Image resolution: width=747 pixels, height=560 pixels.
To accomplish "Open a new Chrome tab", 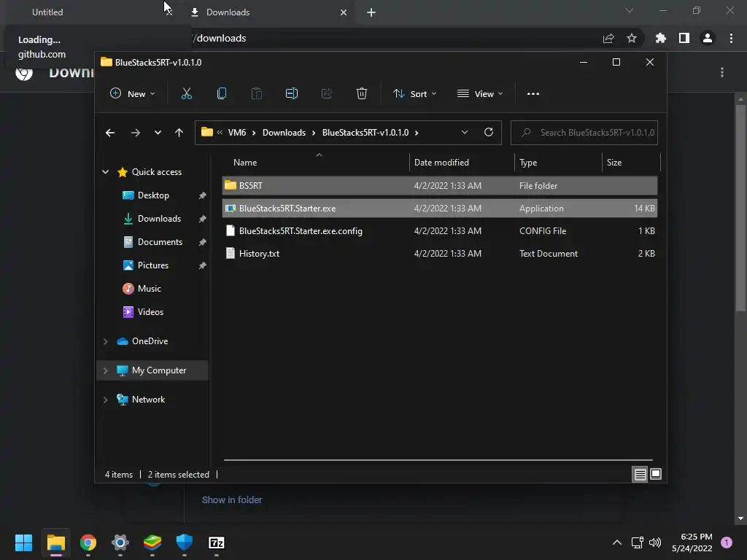I will (371, 12).
